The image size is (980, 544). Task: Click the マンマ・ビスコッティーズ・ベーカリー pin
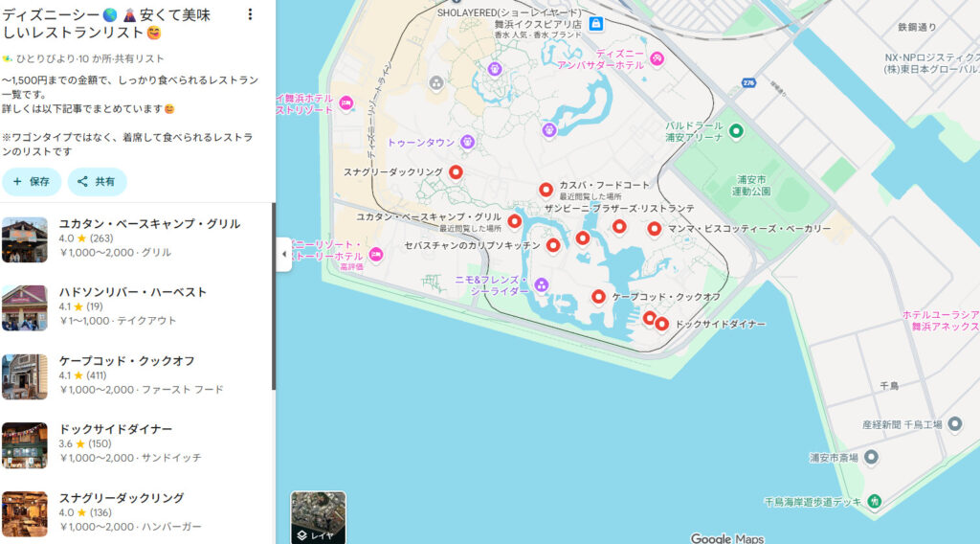click(x=654, y=229)
